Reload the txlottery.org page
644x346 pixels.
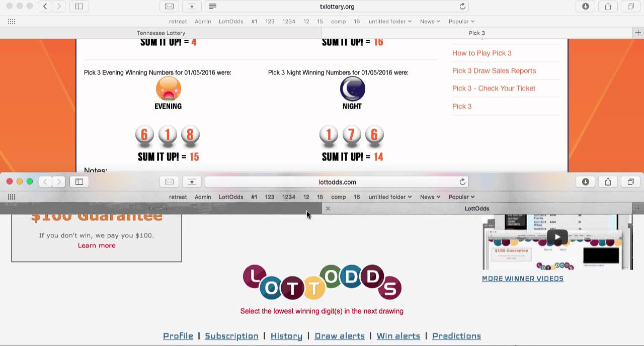tap(462, 7)
